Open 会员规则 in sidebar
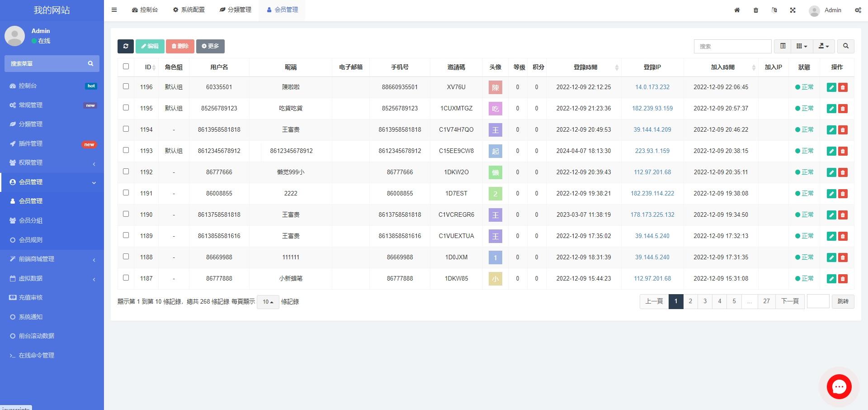Viewport: 868px width, 410px height. (52, 240)
